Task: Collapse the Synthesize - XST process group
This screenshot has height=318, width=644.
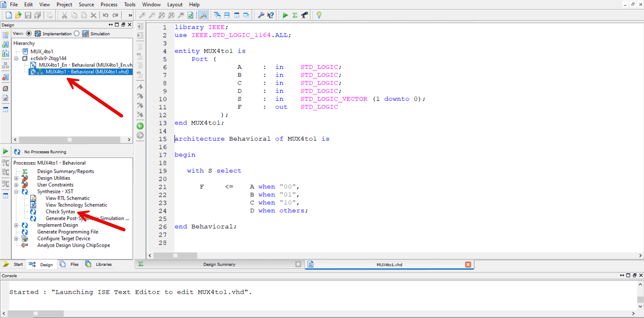Action: coord(16,191)
